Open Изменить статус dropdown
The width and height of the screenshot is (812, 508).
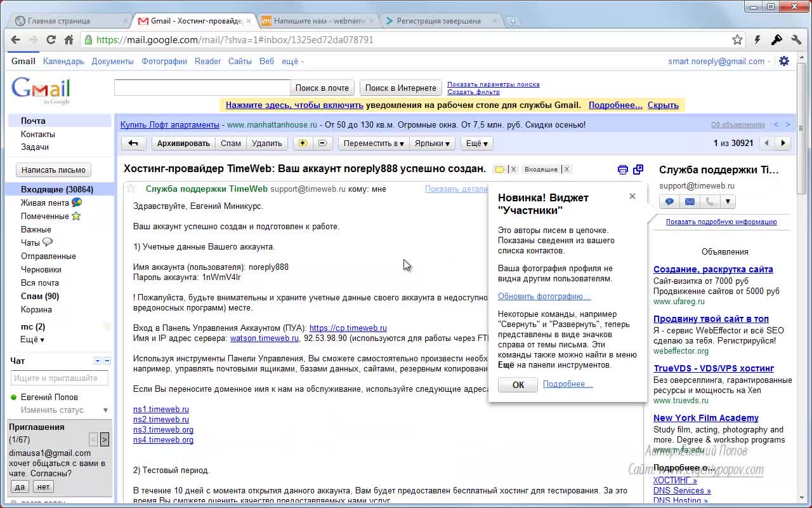pos(105,410)
